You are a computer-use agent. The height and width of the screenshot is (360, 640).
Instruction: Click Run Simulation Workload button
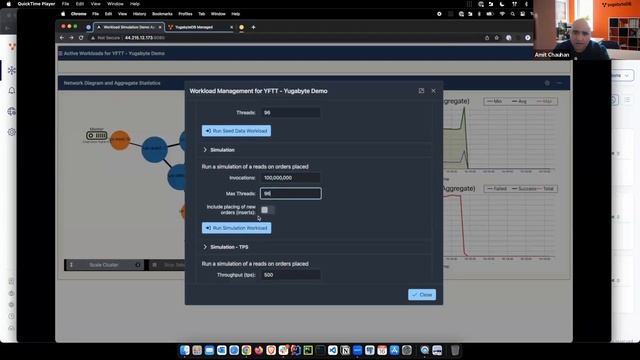click(x=236, y=228)
